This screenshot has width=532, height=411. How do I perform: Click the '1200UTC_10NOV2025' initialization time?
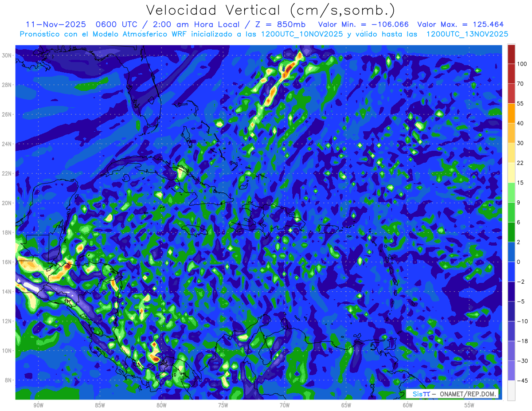coord(301,34)
